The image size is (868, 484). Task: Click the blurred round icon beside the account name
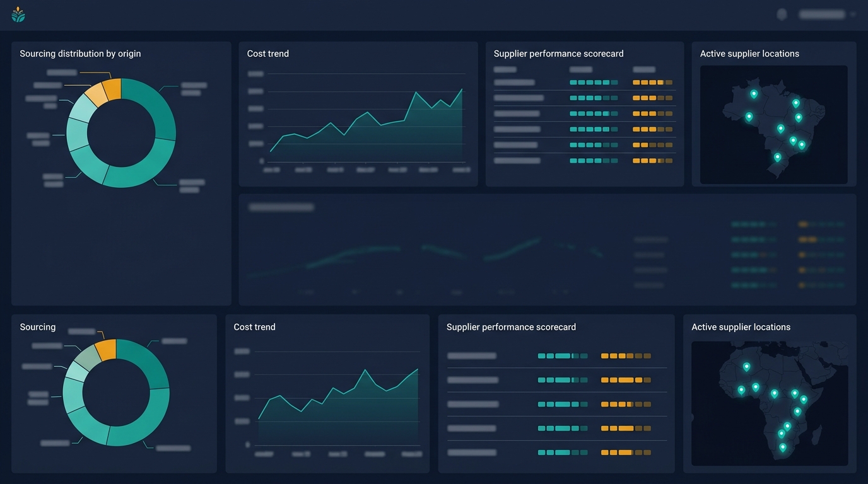(x=782, y=14)
